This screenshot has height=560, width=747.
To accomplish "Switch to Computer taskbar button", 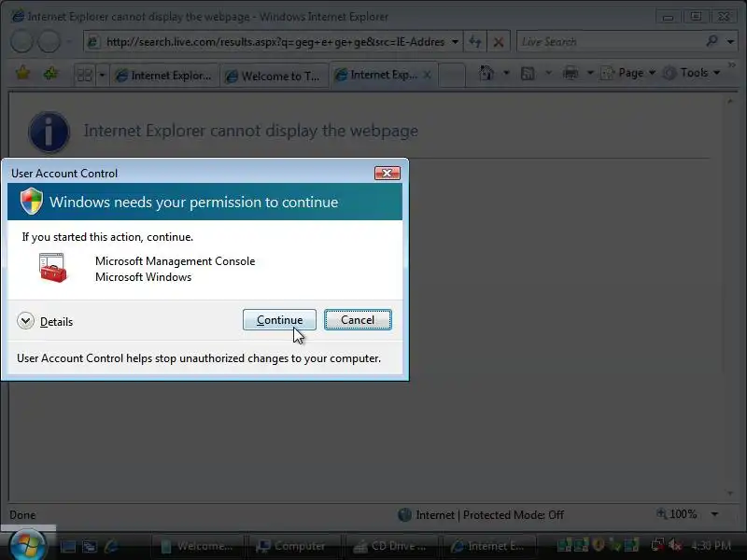I will click(x=294, y=546).
